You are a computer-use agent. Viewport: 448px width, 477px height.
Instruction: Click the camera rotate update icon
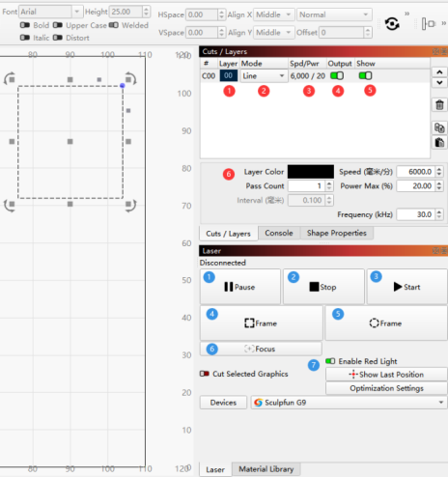tap(392, 24)
